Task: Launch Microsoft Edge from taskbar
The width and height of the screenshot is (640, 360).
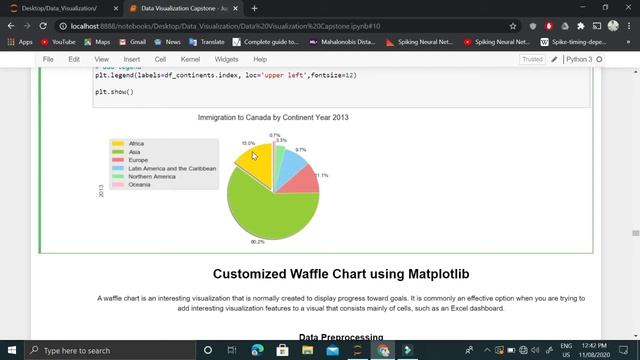Action: point(257,350)
